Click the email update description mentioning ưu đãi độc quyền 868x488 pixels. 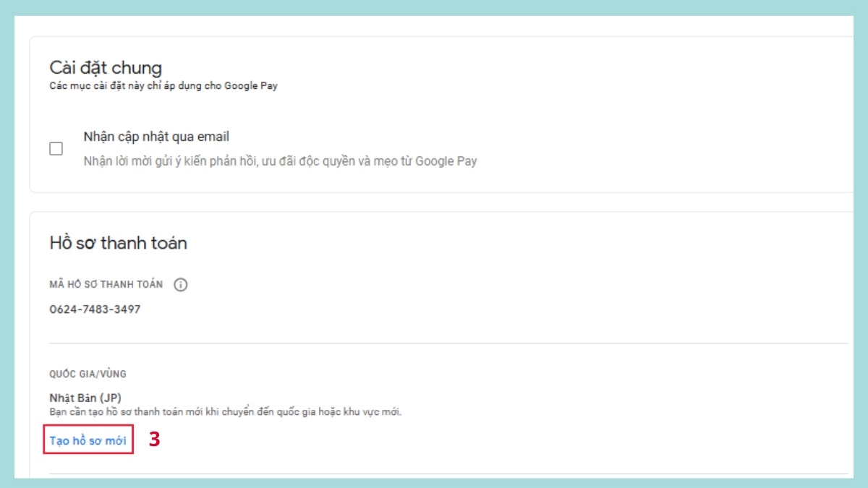point(280,161)
